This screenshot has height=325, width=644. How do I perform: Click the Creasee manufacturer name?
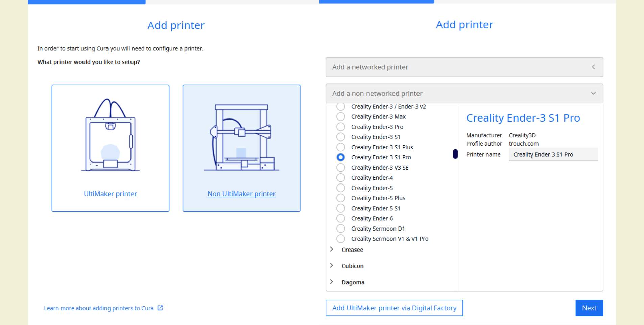point(352,250)
